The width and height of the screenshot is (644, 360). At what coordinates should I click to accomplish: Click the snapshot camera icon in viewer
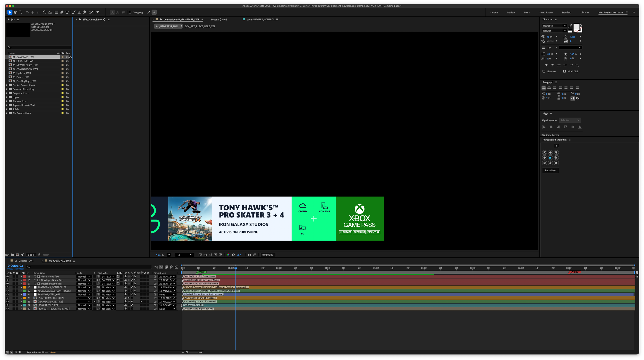pos(249,255)
